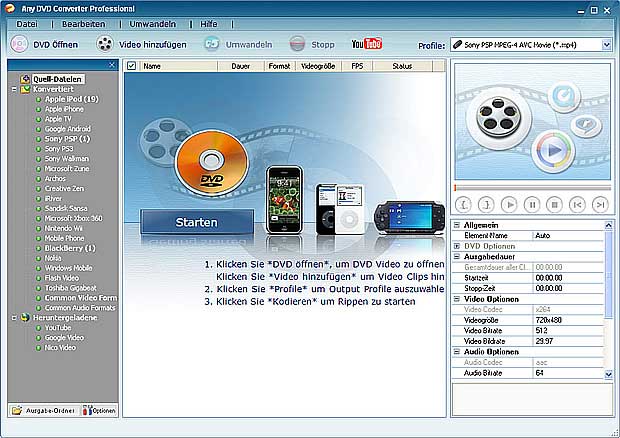The height and width of the screenshot is (438, 620).
Task: Click the DVD Öffnen toolbar label
Action: (x=55, y=45)
